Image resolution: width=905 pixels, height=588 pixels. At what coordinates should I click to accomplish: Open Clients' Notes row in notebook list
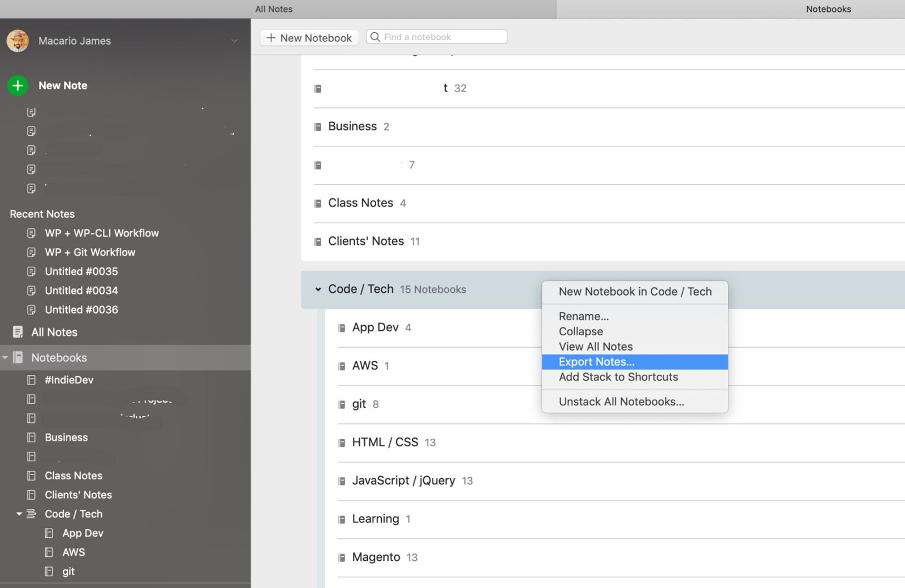tap(609, 241)
